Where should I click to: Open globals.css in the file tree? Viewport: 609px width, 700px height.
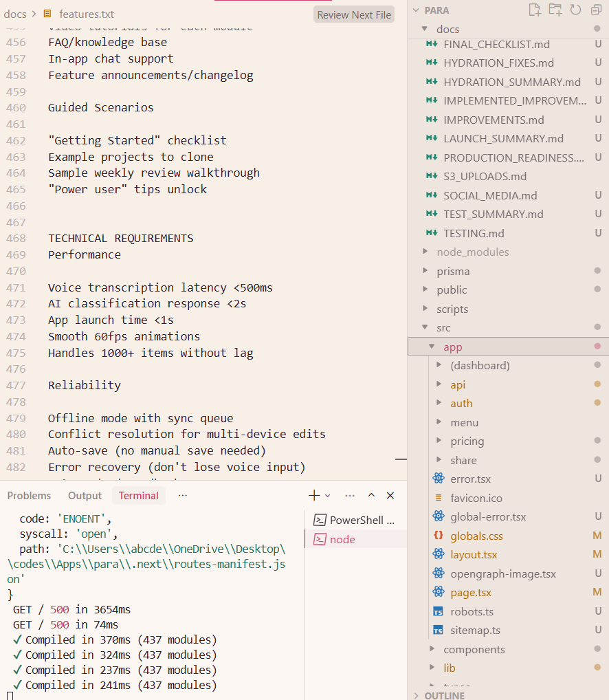click(x=476, y=536)
